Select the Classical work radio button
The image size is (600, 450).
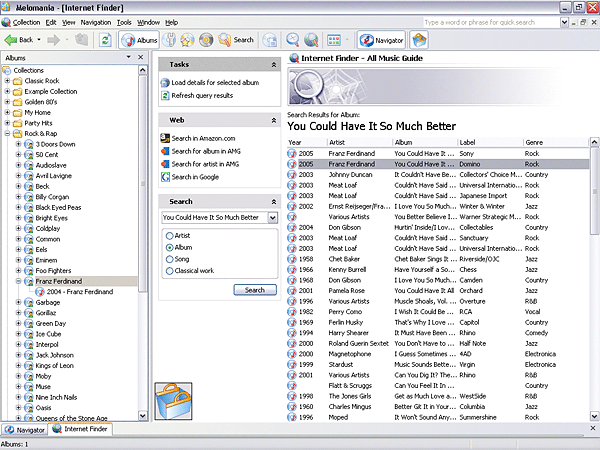point(169,271)
